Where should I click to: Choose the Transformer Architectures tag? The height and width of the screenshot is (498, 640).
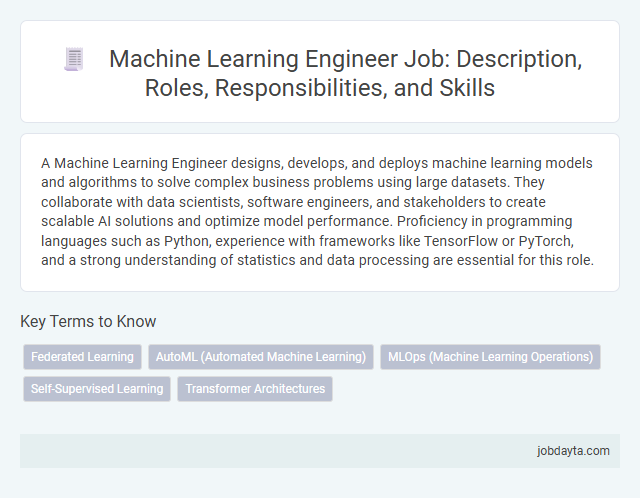click(255, 389)
